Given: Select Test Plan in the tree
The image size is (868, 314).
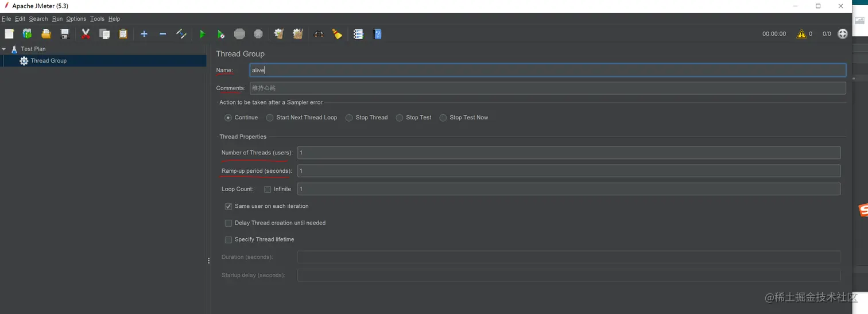Looking at the screenshot, I should point(33,49).
